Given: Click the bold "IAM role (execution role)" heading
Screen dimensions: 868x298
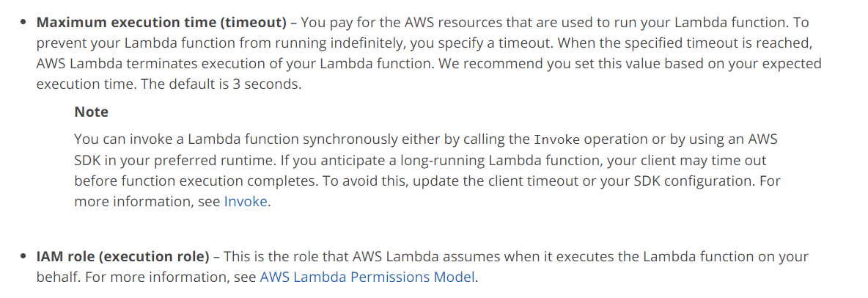Looking at the screenshot, I should tap(122, 257).
